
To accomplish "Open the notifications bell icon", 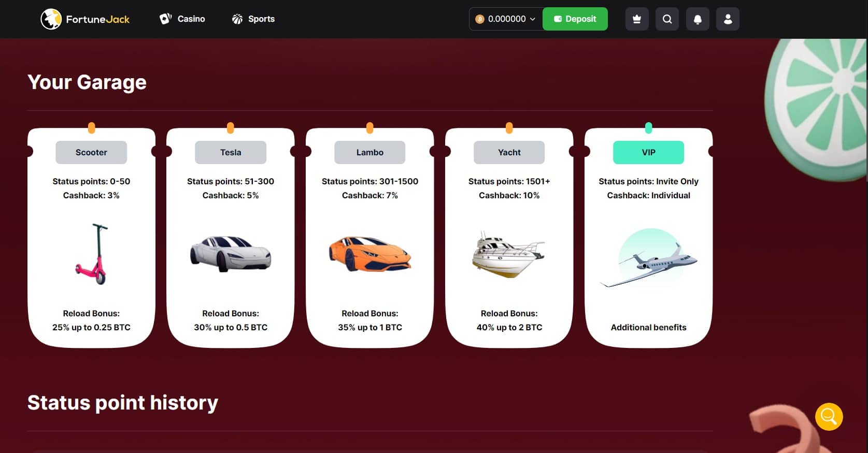I will (698, 19).
